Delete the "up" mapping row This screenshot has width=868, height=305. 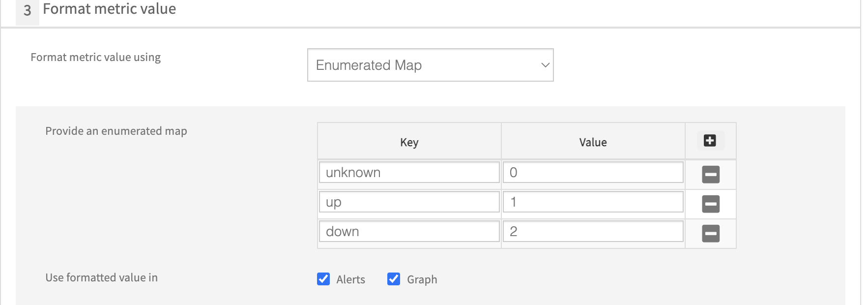(711, 204)
